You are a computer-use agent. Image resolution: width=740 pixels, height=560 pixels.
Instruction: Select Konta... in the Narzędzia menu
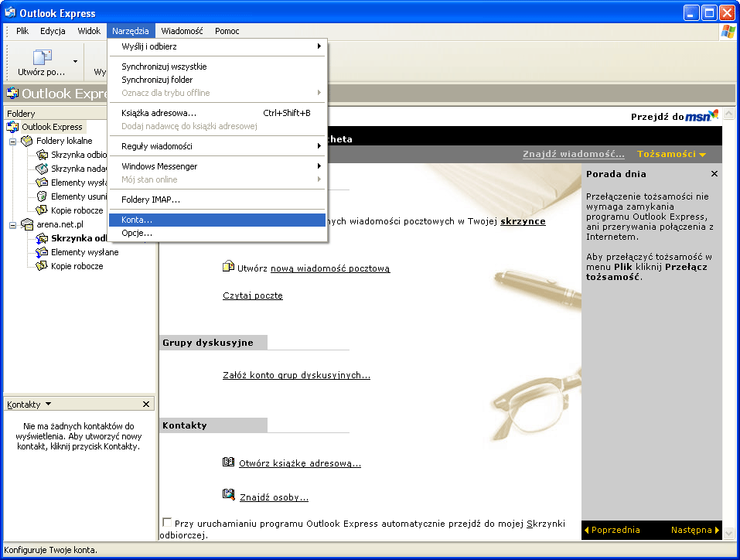pos(217,220)
